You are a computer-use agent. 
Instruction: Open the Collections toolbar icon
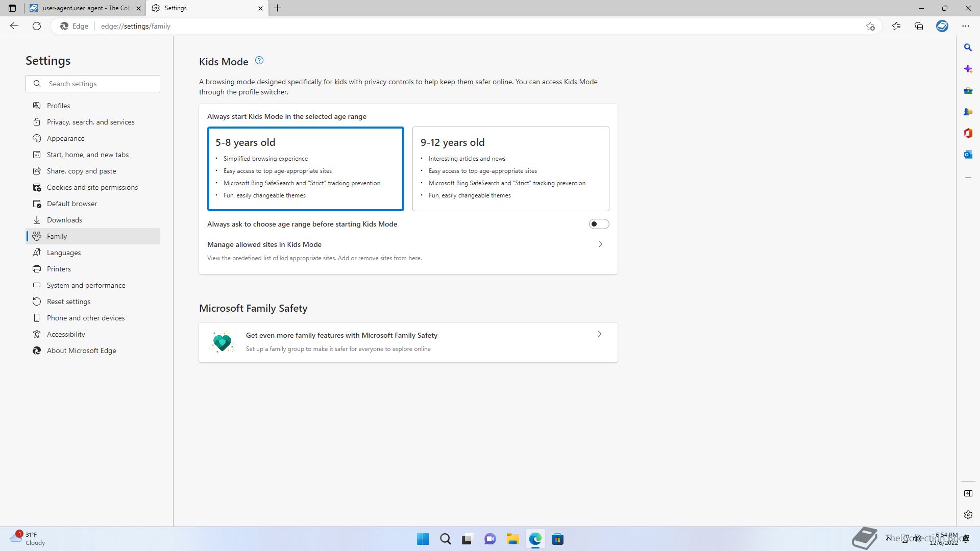coord(919,26)
